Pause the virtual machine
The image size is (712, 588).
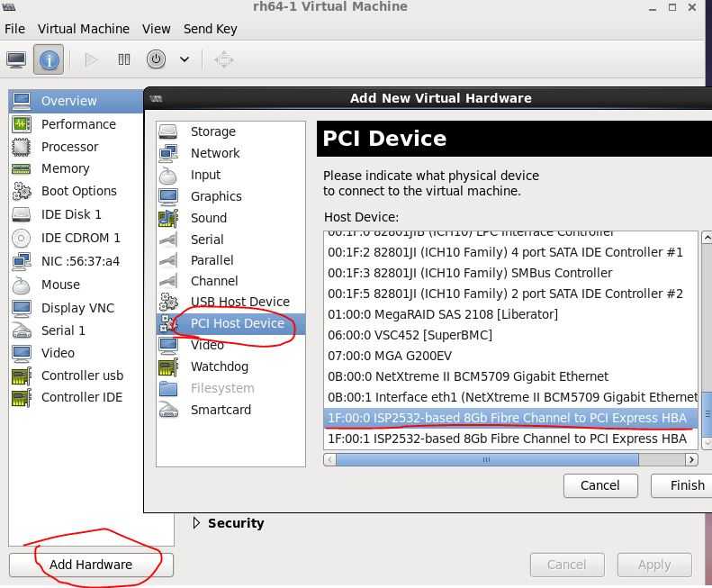coord(124,59)
